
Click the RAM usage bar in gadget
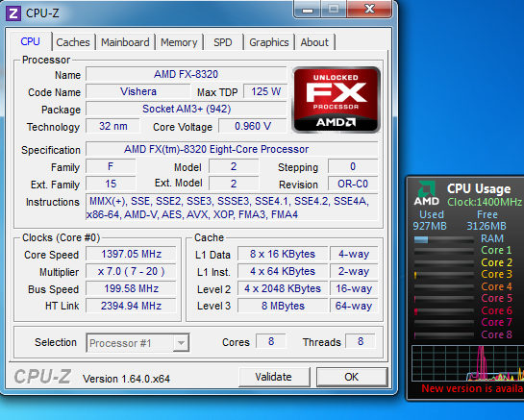tap(444, 239)
